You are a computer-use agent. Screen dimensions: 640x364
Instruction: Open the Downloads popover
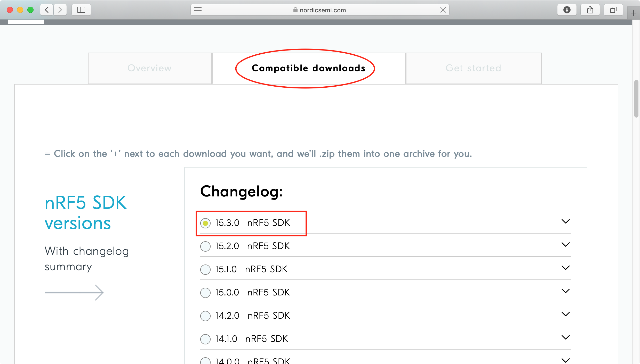pos(567,10)
